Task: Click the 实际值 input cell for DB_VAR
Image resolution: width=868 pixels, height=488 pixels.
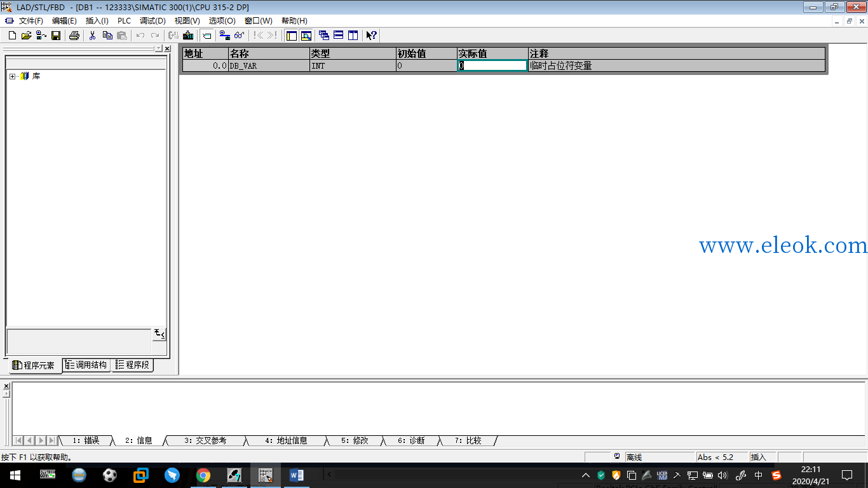Action: 492,65
